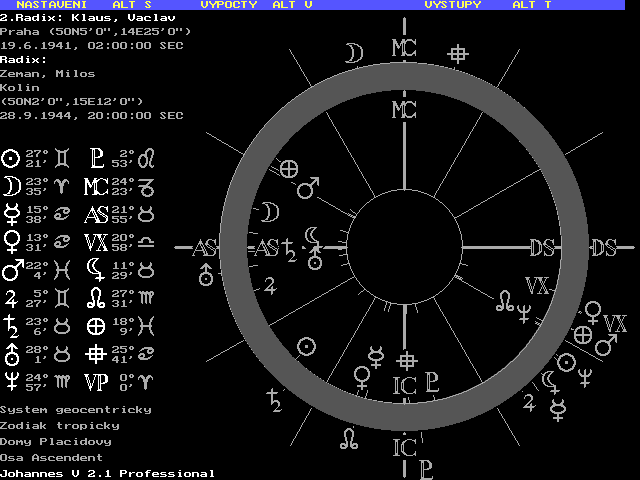
Task: Click the Jupiter glyph in the position table
Action: 11,298
